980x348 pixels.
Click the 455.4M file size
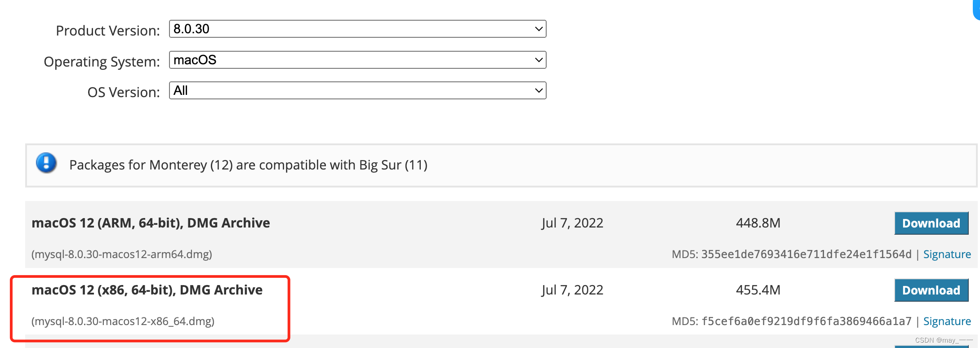[758, 290]
